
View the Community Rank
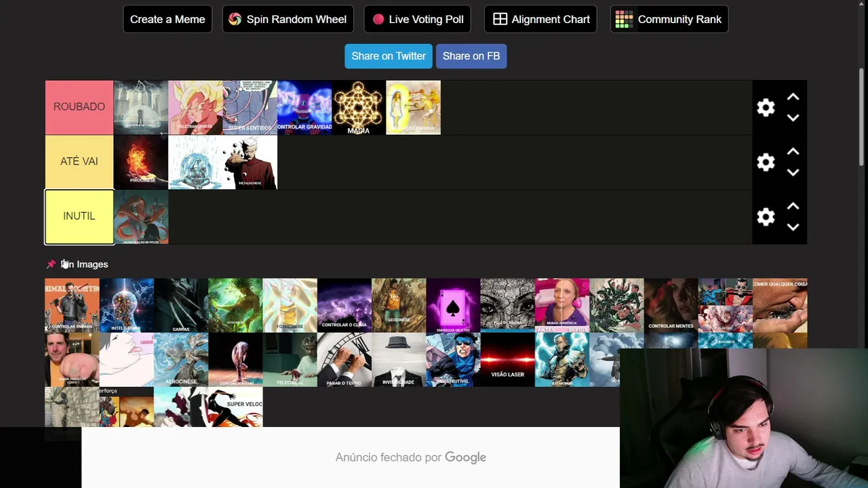(669, 19)
